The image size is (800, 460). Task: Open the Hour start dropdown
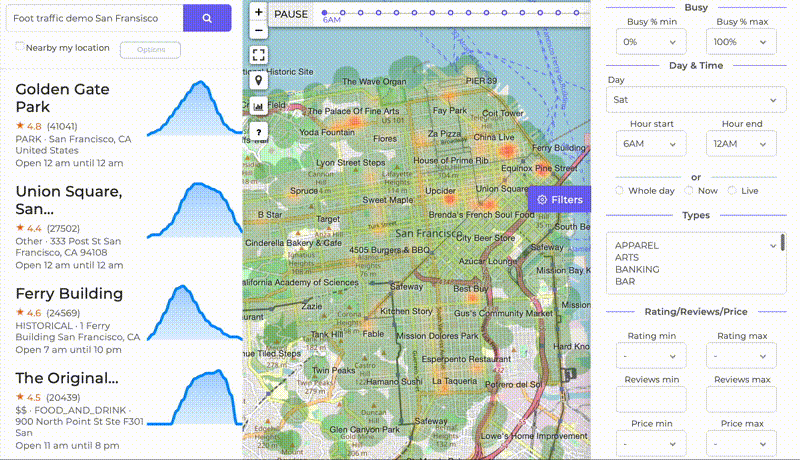pyautogui.click(x=651, y=144)
